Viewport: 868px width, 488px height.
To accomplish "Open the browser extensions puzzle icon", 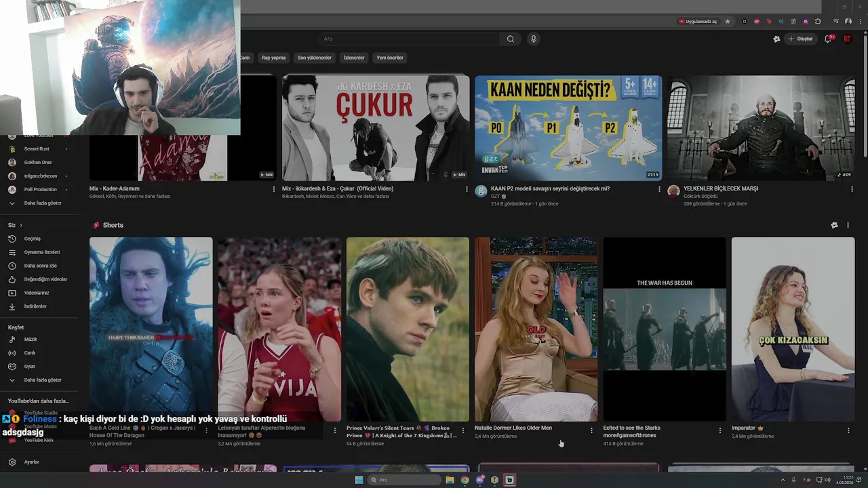I will (x=818, y=21).
